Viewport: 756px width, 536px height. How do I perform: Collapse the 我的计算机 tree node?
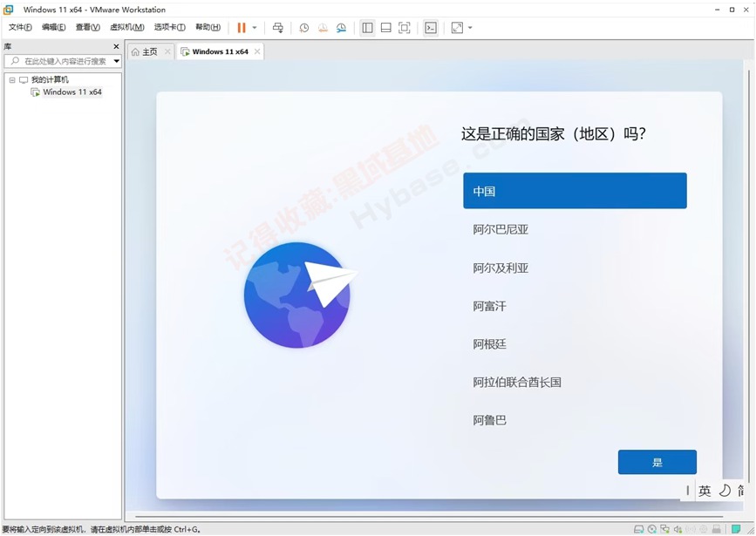[x=12, y=80]
